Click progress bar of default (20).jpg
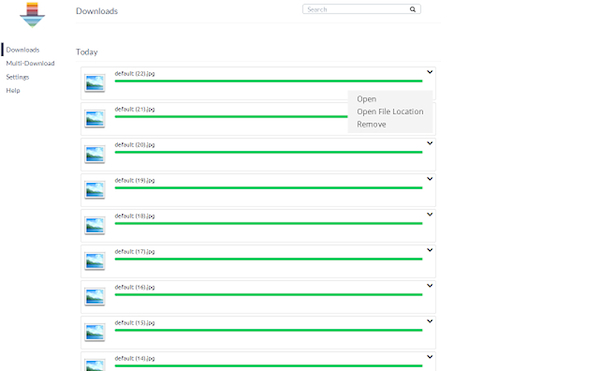Screen dimensions: 600x371 click(x=269, y=152)
